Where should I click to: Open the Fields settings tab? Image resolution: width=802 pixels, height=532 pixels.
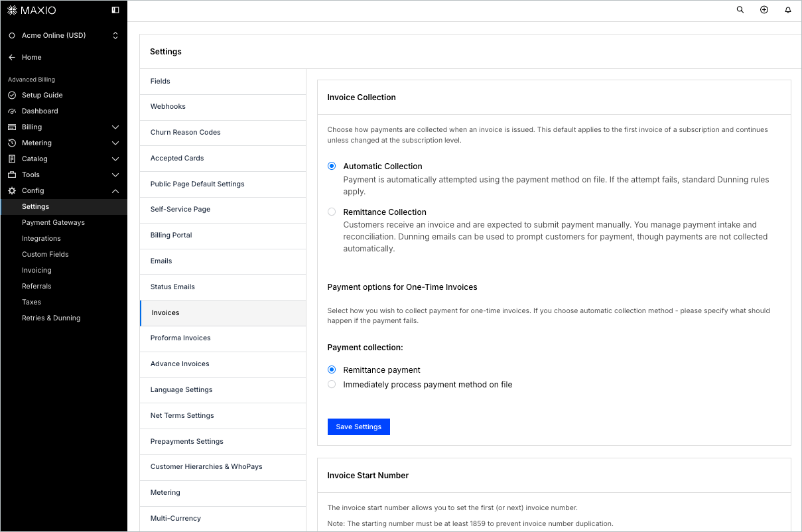[223, 82]
